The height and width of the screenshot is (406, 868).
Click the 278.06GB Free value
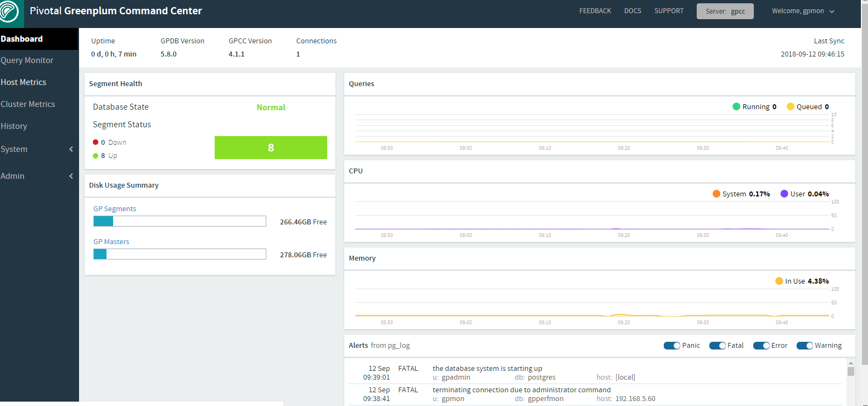[303, 255]
